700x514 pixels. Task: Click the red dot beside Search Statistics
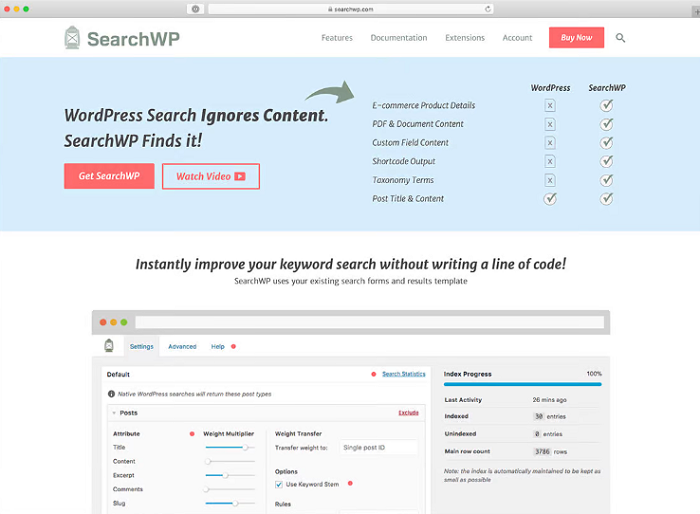(374, 374)
